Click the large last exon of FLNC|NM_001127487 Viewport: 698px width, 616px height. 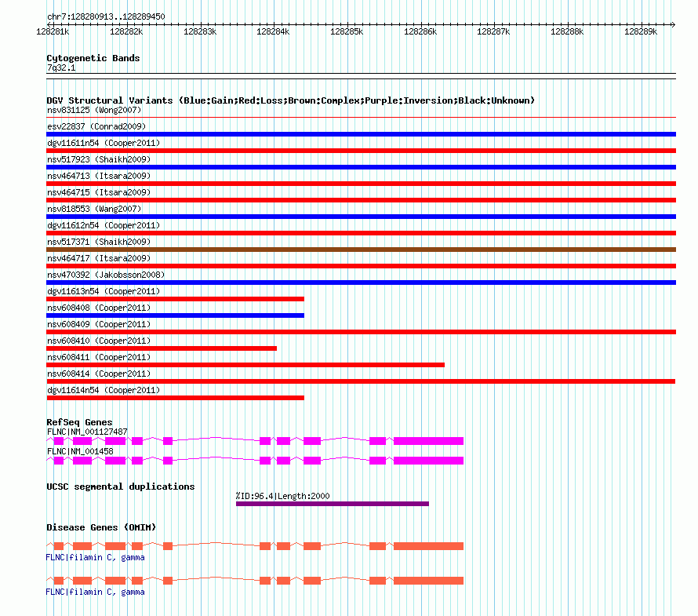point(429,441)
